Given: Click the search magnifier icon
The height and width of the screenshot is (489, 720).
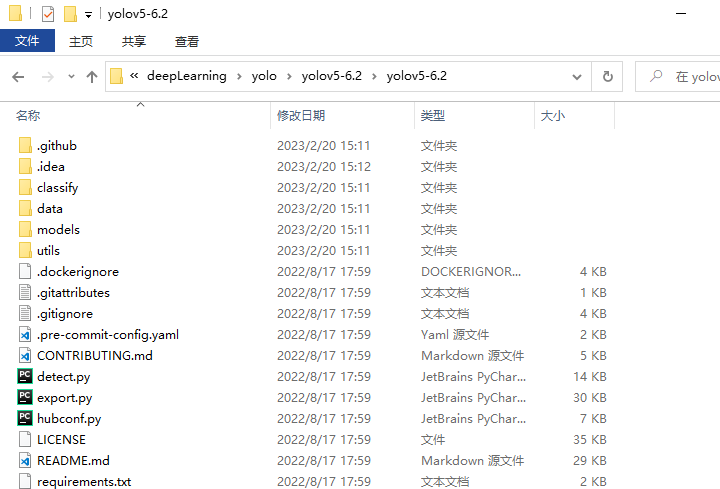Looking at the screenshot, I should coord(656,76).
